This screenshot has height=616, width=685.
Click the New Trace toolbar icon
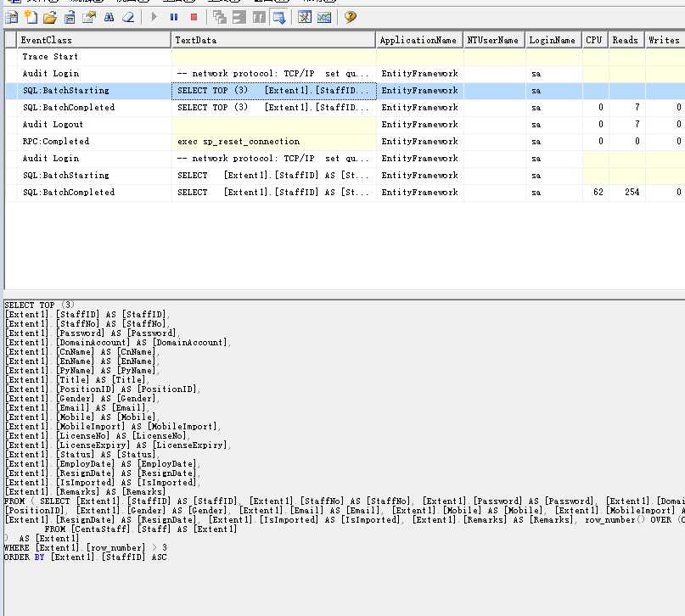click(x=12, y=18)
